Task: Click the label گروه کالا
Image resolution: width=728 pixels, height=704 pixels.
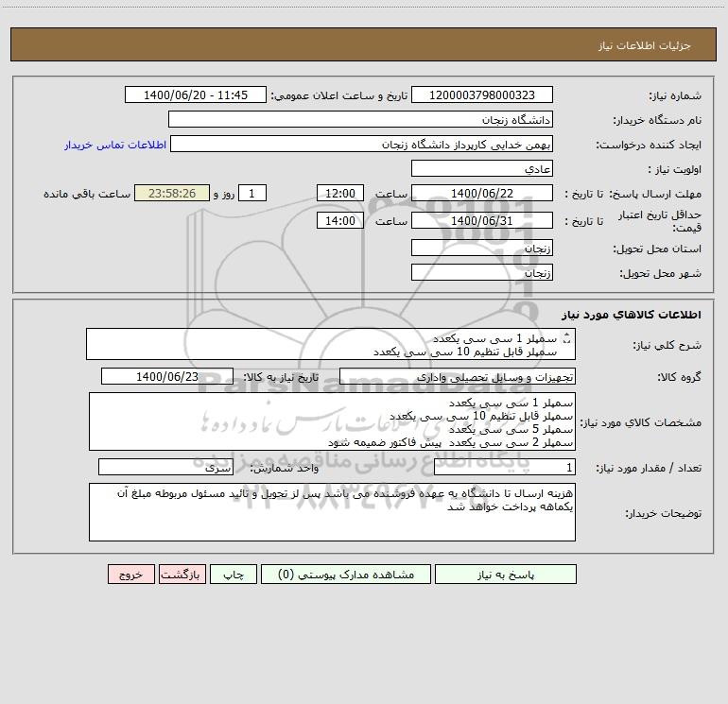Action: 679,377
